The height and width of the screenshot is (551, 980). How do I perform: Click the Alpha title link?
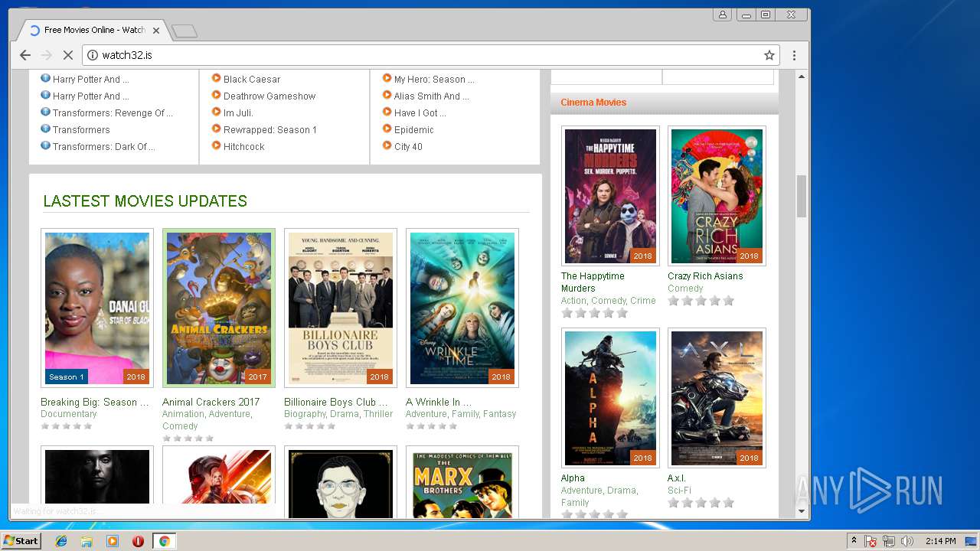573,478
